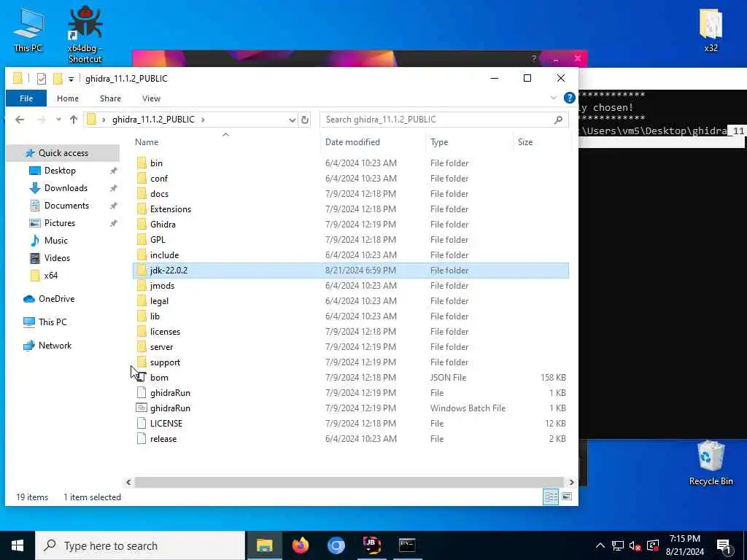Screen dimensions: 747x560
Task: Switch to large icons view layout
Action: pyautogui.click(x=566, y=497)
